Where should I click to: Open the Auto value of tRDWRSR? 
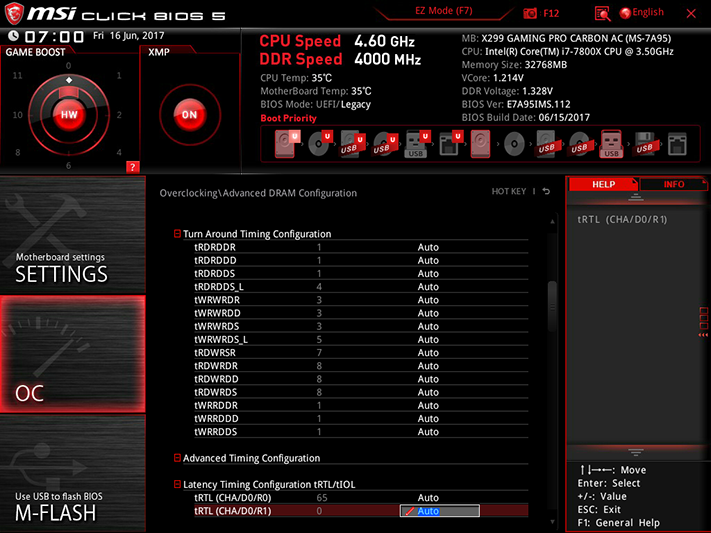428,352
